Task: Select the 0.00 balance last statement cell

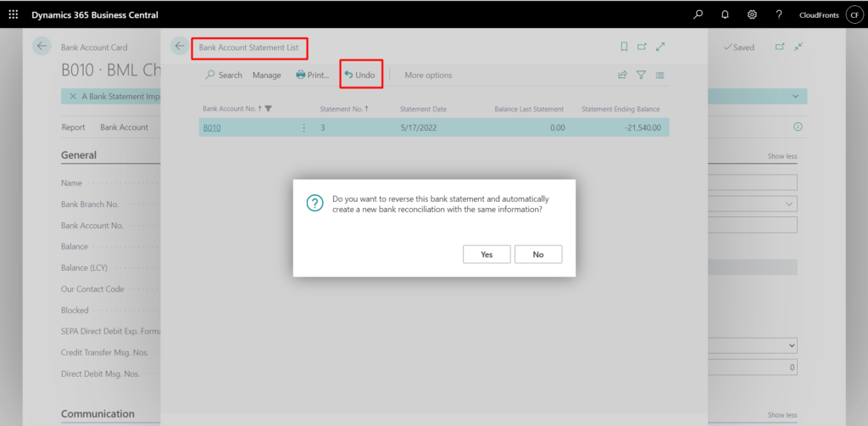Action: pos(558,128)
